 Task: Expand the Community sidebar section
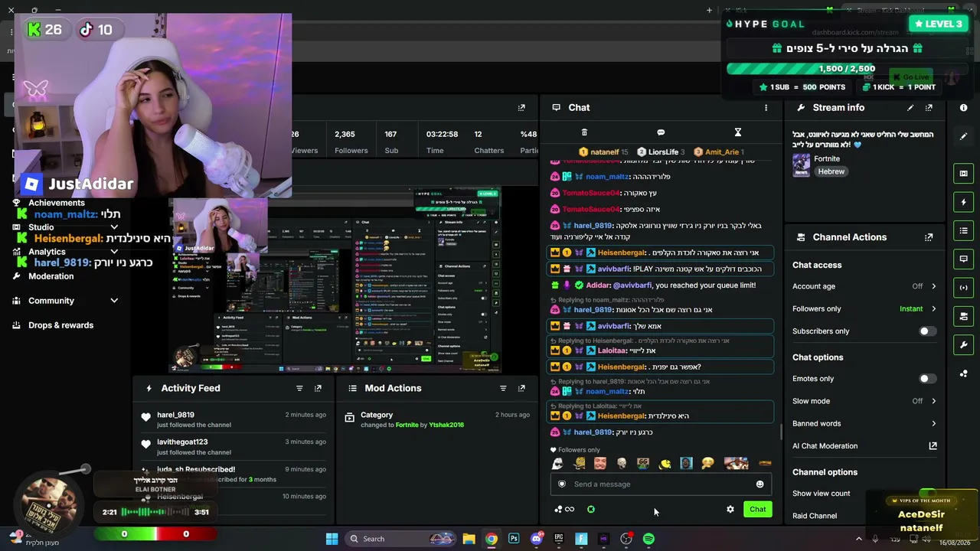(x=114, y=301)
